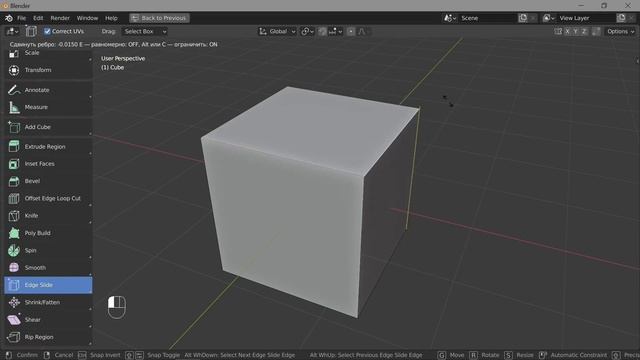Toggle Z axis mirror

(584, 31)
